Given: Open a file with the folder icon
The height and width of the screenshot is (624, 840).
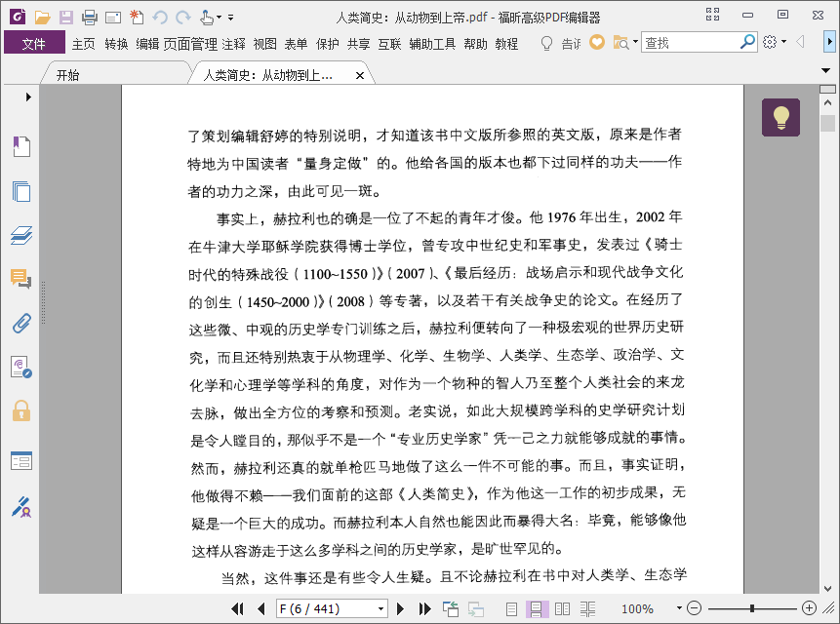Looking at the screenshot, I should pos(42,18).
